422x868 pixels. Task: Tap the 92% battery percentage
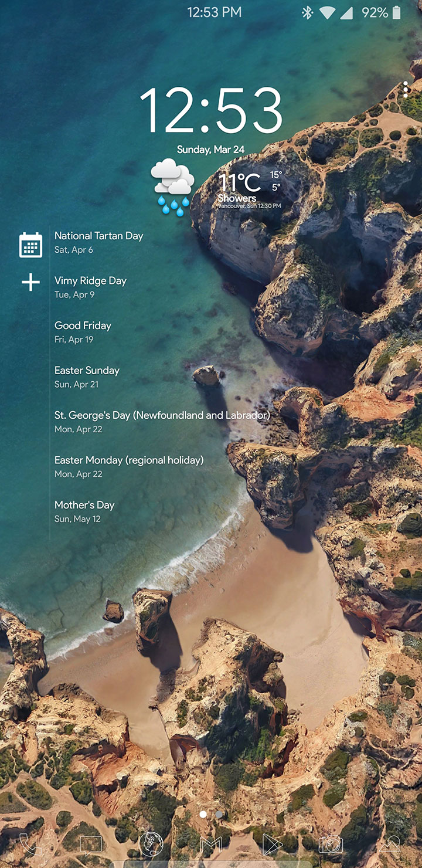(375, 12)
